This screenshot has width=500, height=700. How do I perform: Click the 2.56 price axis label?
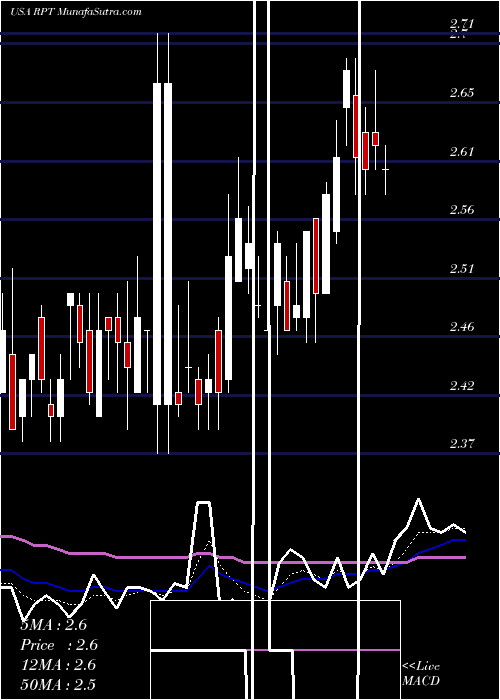point(462,210)
